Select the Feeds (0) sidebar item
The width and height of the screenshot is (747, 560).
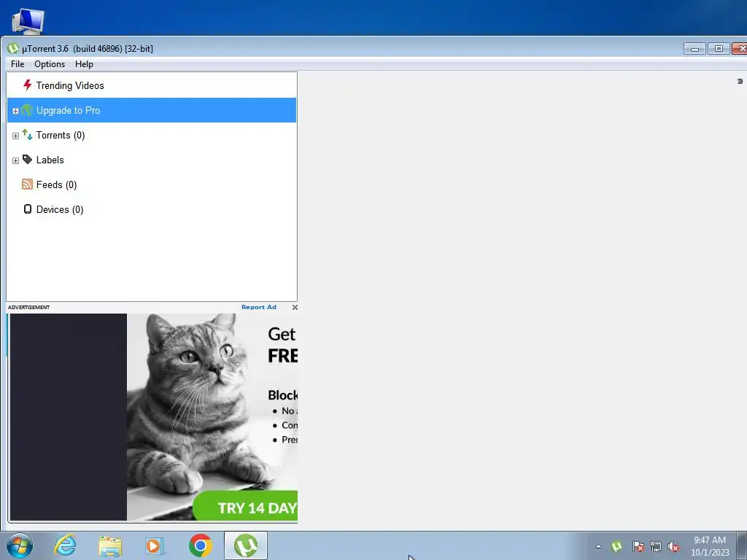tap(152, 184)
